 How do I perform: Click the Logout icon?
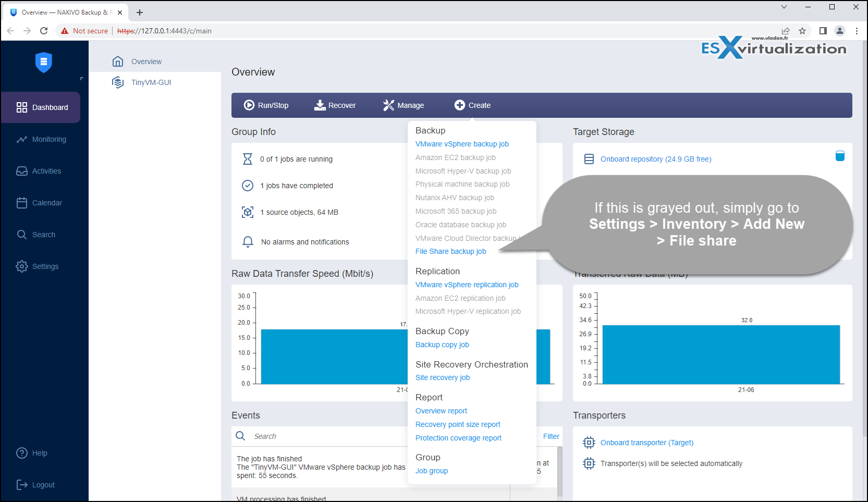[22, 485]
